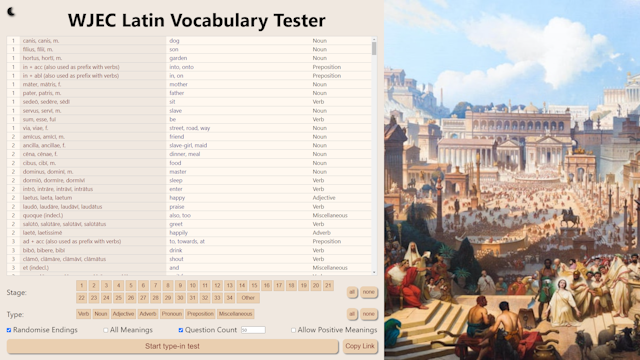The width and height of the screenshot is (640, 360).
Task: Click the 'shout' meaning cell
Action: 238,259
